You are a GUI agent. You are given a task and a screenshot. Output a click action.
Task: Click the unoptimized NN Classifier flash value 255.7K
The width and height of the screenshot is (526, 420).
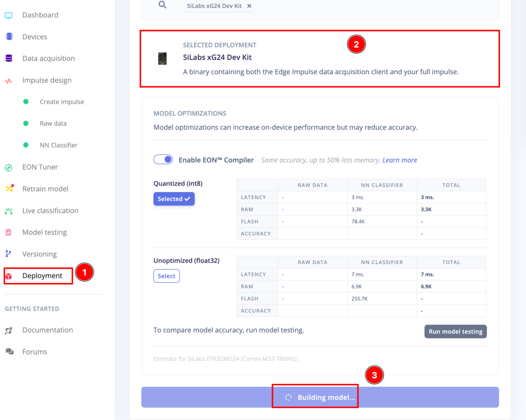click(359, 299)
